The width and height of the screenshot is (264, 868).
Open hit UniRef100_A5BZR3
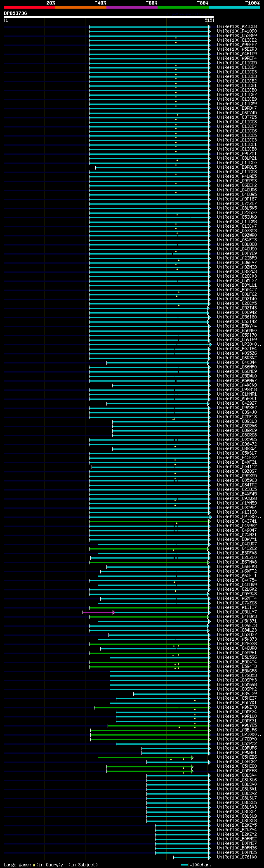[237, 49]
